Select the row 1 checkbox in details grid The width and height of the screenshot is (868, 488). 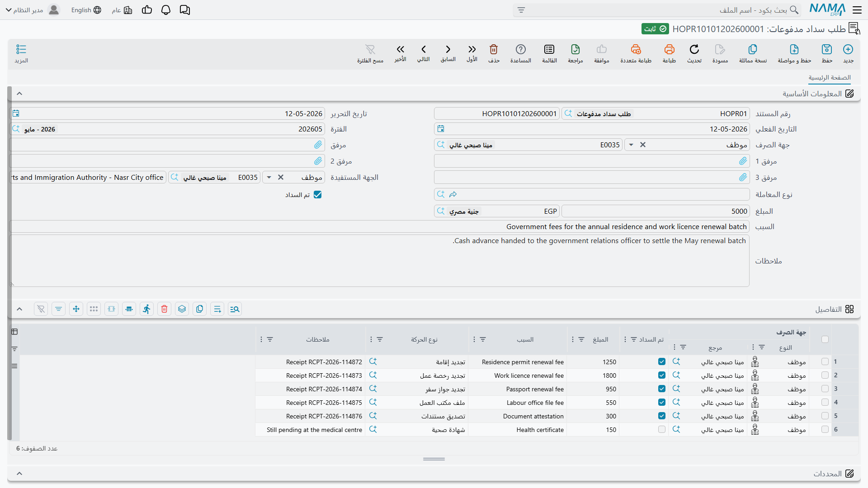(x=825, y=362)
